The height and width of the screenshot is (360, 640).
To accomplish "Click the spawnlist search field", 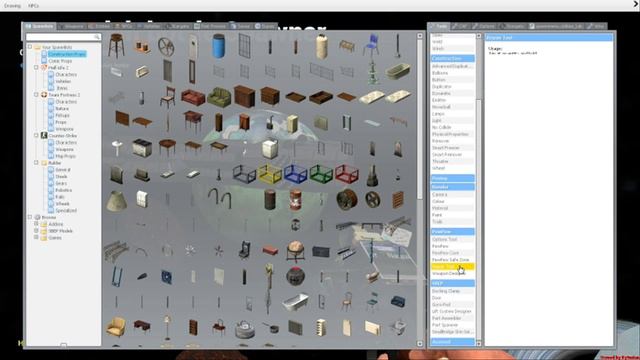I will pyautogui.click(x=63, y=37).
